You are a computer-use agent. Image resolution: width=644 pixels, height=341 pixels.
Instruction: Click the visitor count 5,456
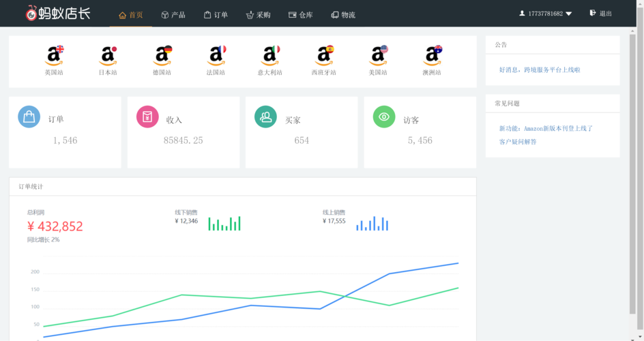coord(420,140)
